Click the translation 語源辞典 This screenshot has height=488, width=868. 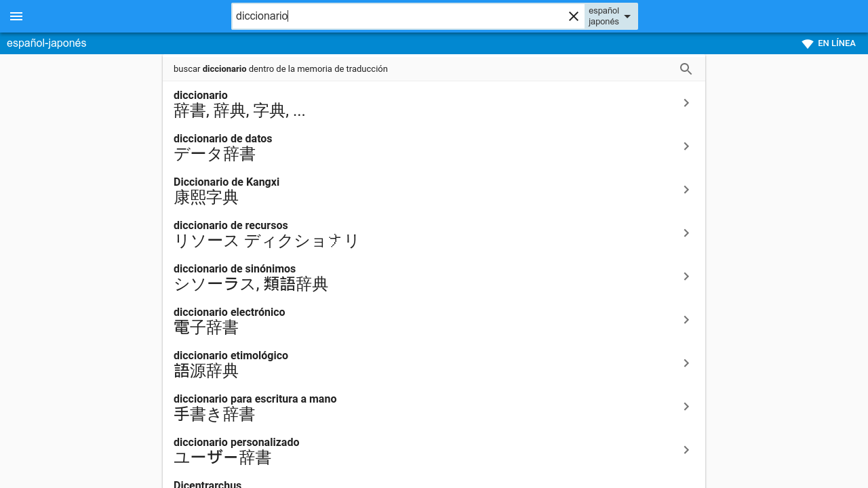pos(206,371)
